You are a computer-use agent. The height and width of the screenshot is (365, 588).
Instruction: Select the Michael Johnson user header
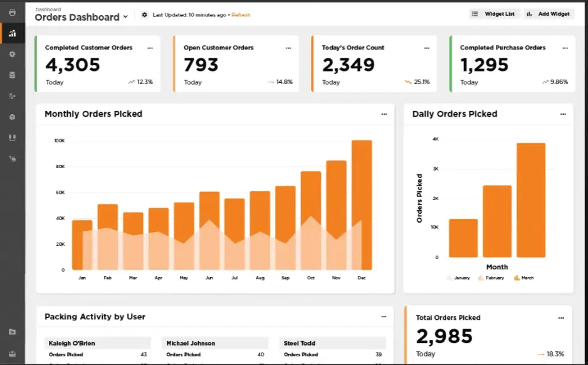tap(215, 343)
